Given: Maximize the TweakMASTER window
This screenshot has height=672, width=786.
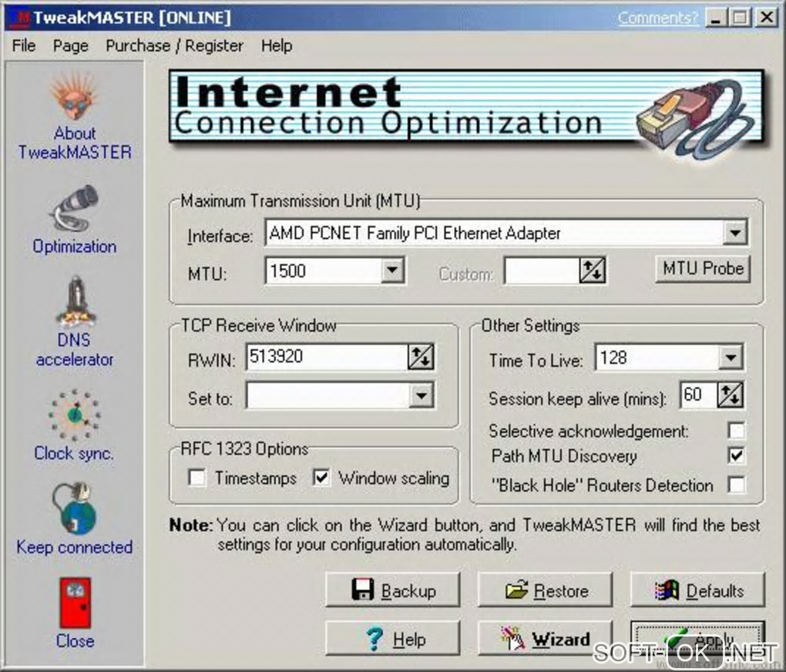Looking at the screenshot, I should (740, 18).
